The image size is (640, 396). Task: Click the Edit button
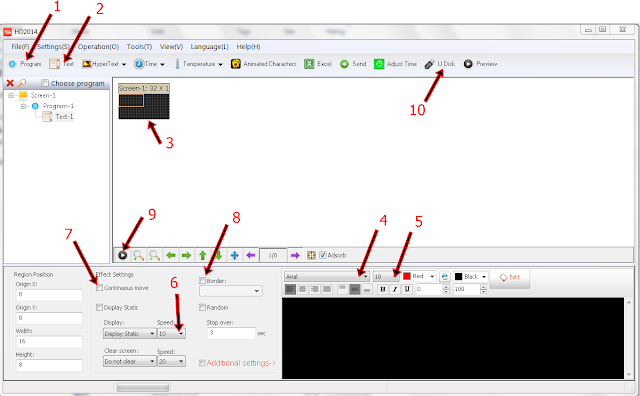(x=510, y=278)
